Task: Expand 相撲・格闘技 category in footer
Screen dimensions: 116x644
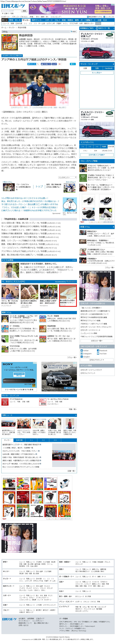Action: click(65, 562)
